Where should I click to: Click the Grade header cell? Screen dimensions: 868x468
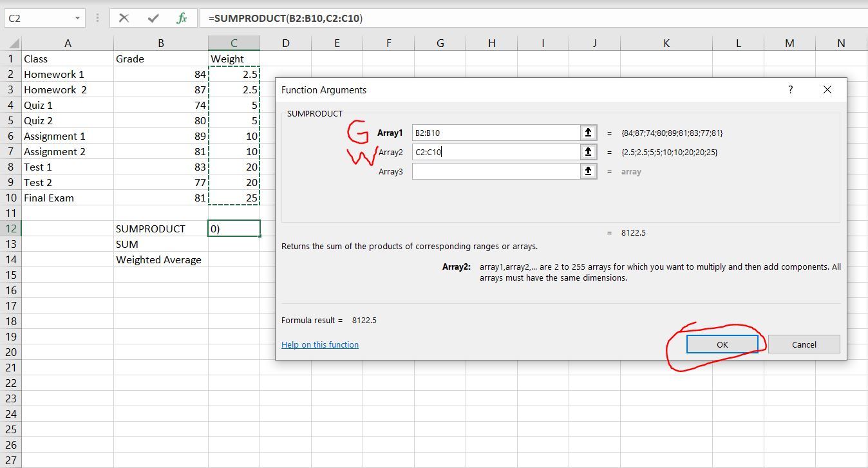click(x=161, y=59)
